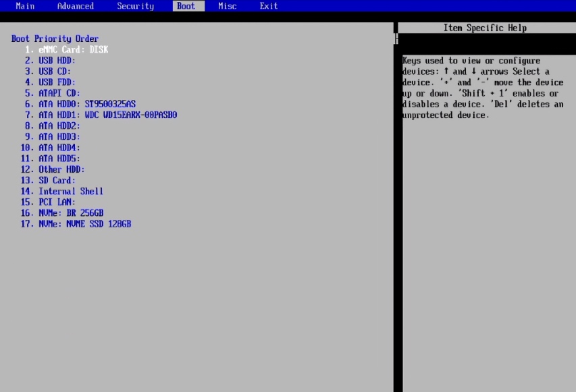Select ATA HDD0: ST9500325AS entry
576x392 pixels.
coord(80,104)
